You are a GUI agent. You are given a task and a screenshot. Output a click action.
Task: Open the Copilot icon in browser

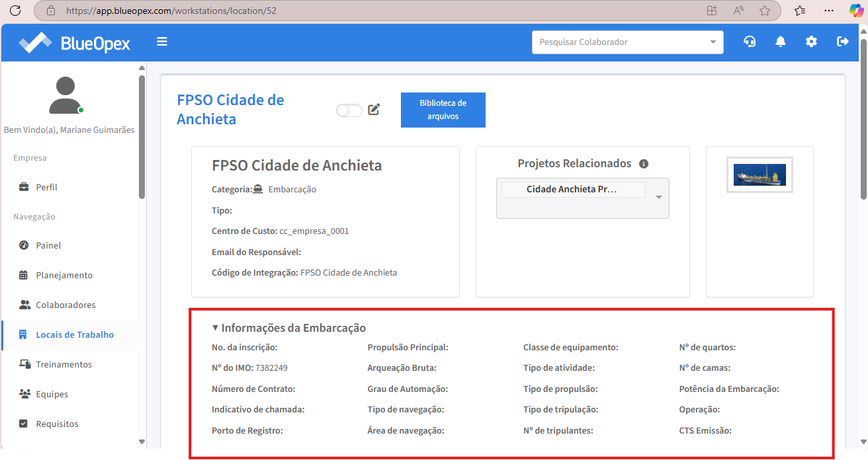[x=856, y=11]
